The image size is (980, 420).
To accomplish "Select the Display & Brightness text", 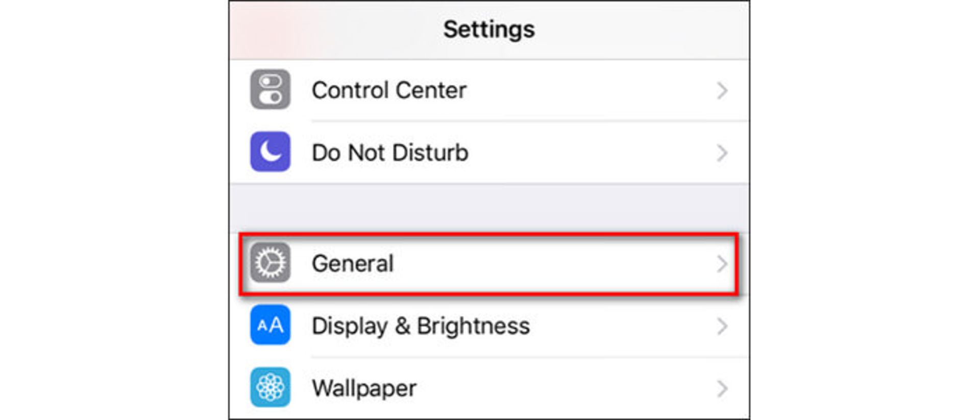I will (421, 326).
